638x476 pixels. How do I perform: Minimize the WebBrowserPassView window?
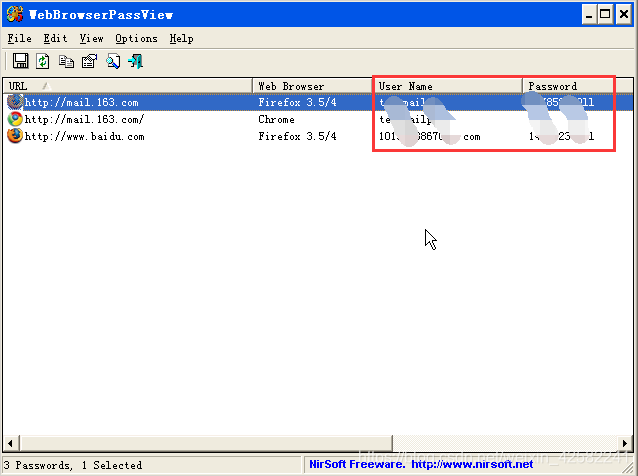point(589,15)
